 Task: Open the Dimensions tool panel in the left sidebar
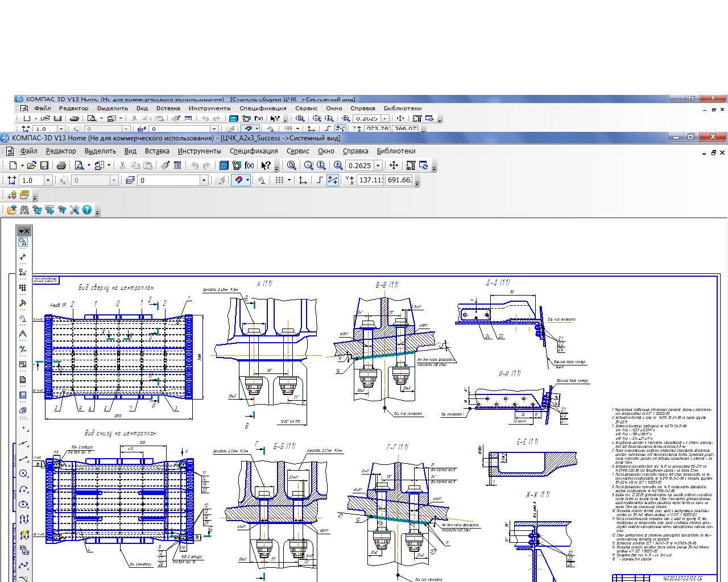coord(23,257)
